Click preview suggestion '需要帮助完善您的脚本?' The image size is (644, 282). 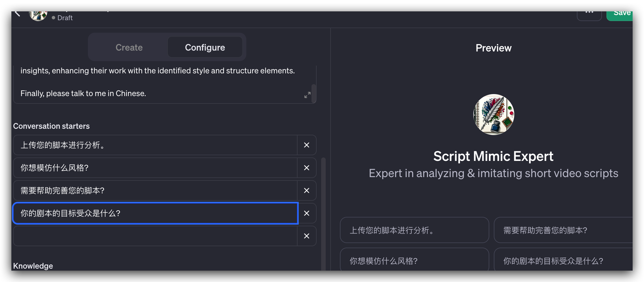pos(563,230)
